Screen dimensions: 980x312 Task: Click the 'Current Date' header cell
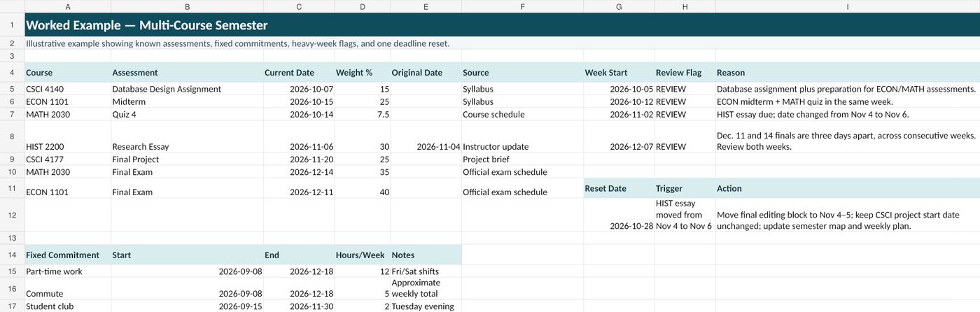(299, 72)
